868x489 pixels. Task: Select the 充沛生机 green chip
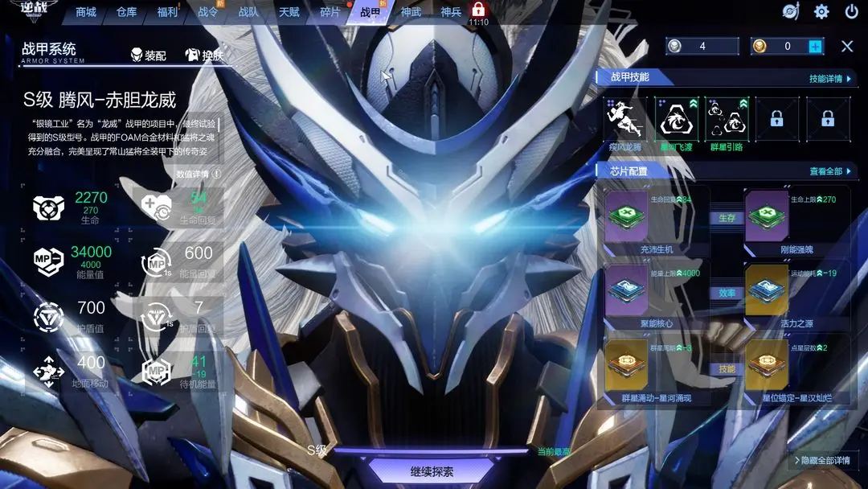coord(626,217)
